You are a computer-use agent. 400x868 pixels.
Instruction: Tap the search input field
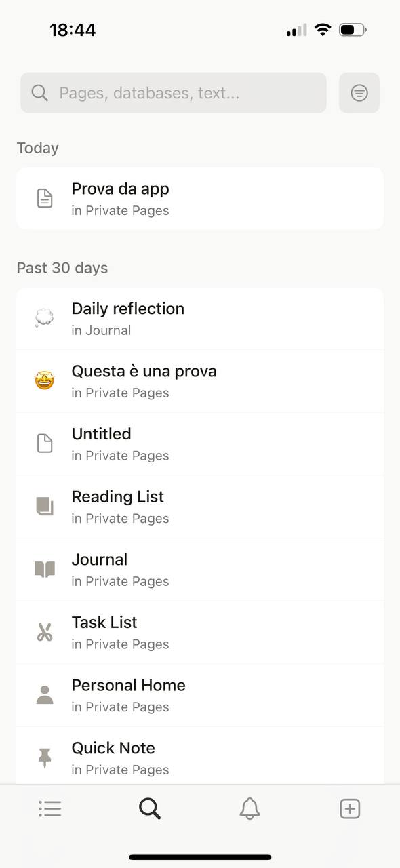click(x=173, y=92)
